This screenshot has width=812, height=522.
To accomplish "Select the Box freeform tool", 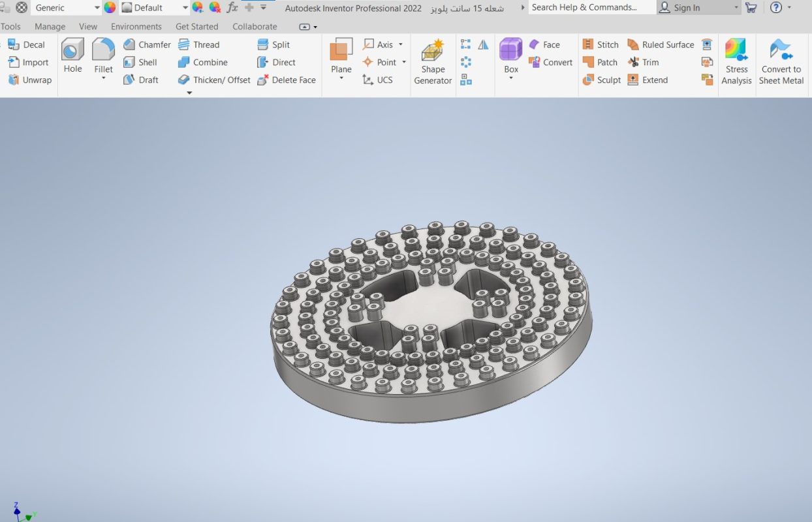I will tap(511, 56).
